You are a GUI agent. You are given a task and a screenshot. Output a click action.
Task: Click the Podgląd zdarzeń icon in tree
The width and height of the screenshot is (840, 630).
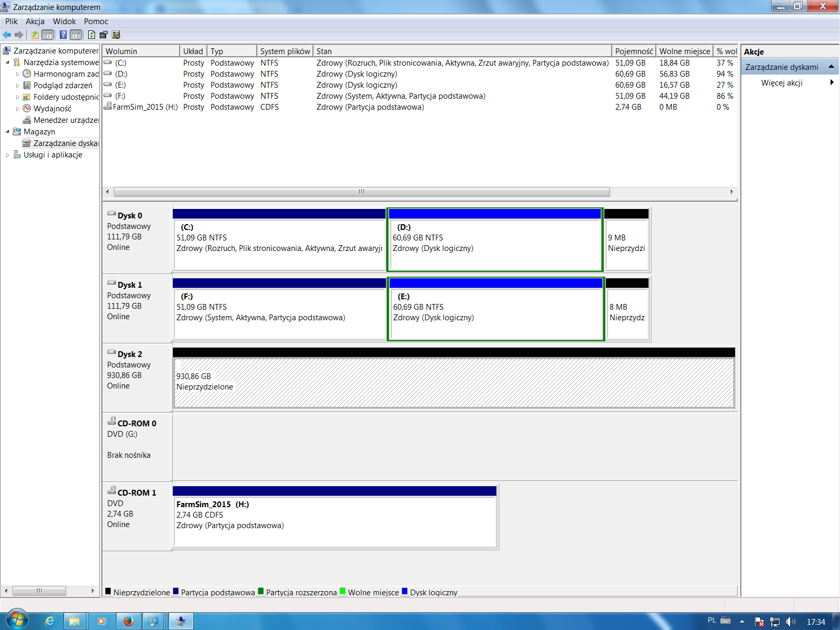click(x=27, y=86)
